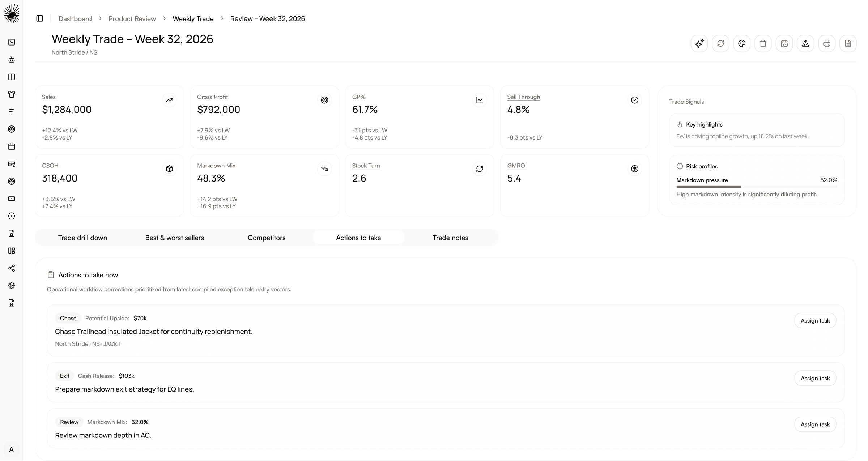Click the Markdown pressure progress bar
The image size is (868, 461).
click(x=757, y=187)
